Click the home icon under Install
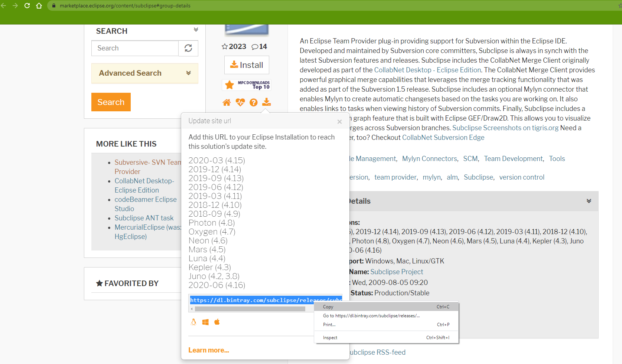This screenshot has width=622, height=364. coord(227,102)
